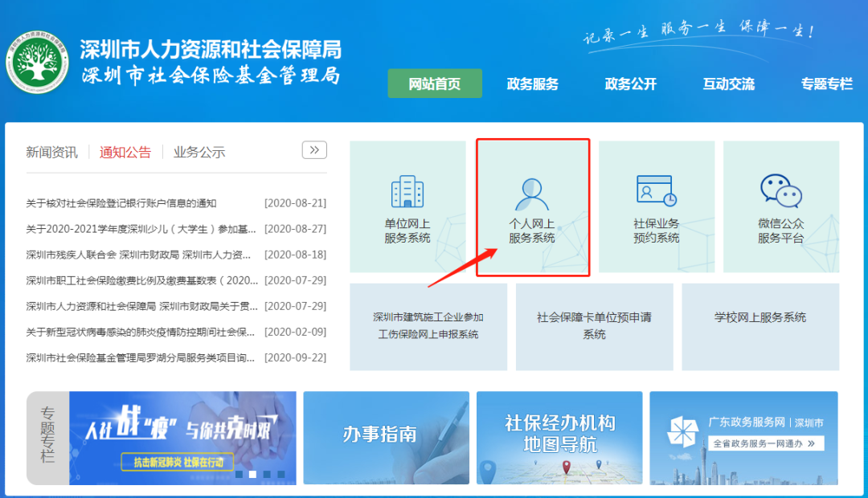Click the 学校网上服务系统 button
This screenshot has width=868, height=498.
click(x=759, y=318)
